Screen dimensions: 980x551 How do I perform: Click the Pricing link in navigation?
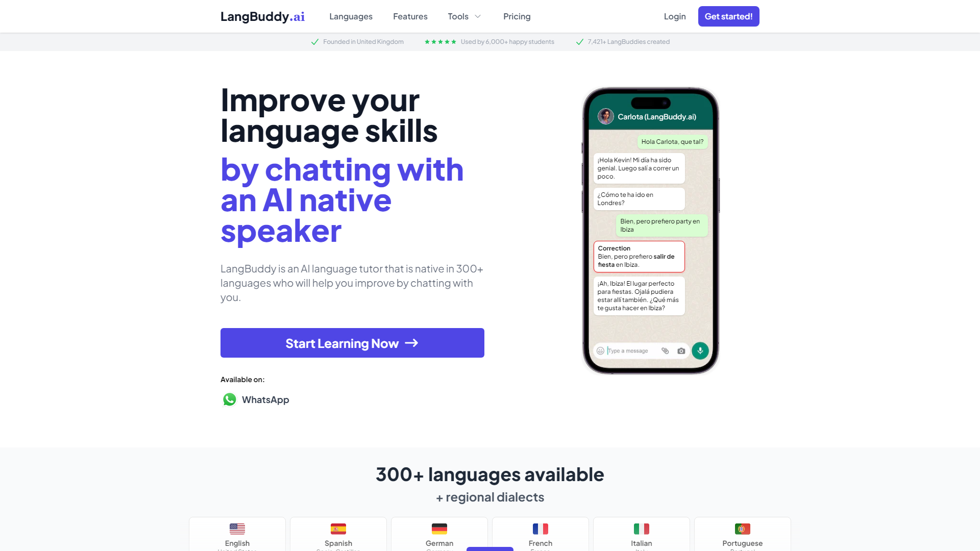[517, 16]
